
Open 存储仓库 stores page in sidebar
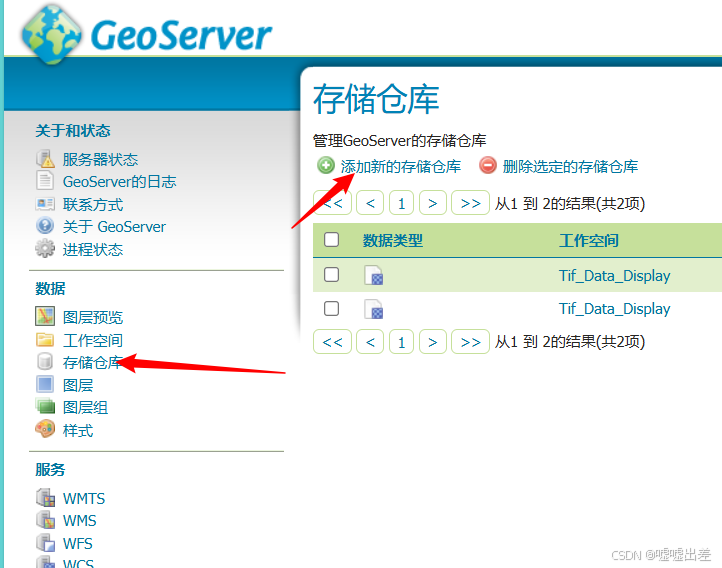(93, 363)
